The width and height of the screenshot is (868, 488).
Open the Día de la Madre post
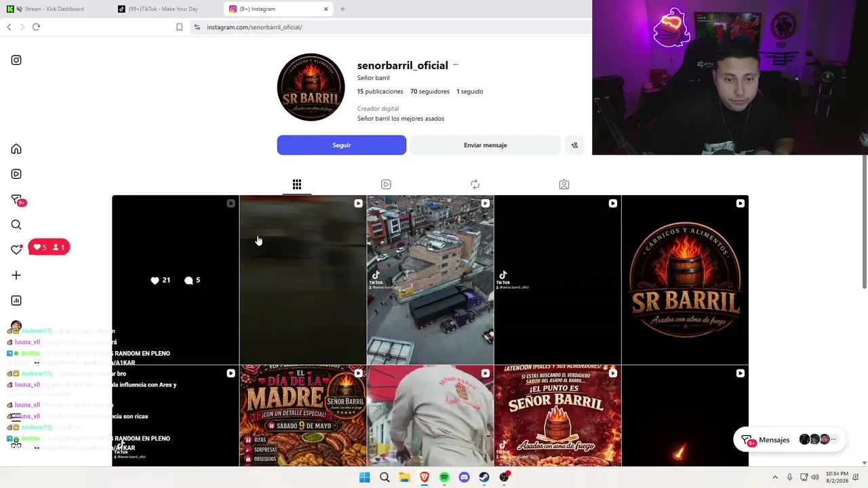[x=302, y=416]
